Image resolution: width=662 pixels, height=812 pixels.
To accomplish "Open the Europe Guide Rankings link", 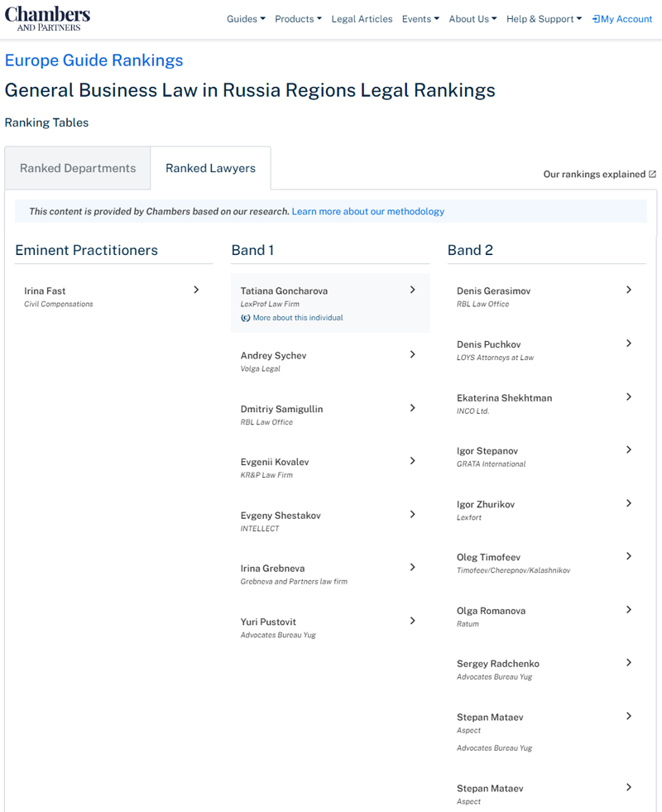I will pos(94,60).
